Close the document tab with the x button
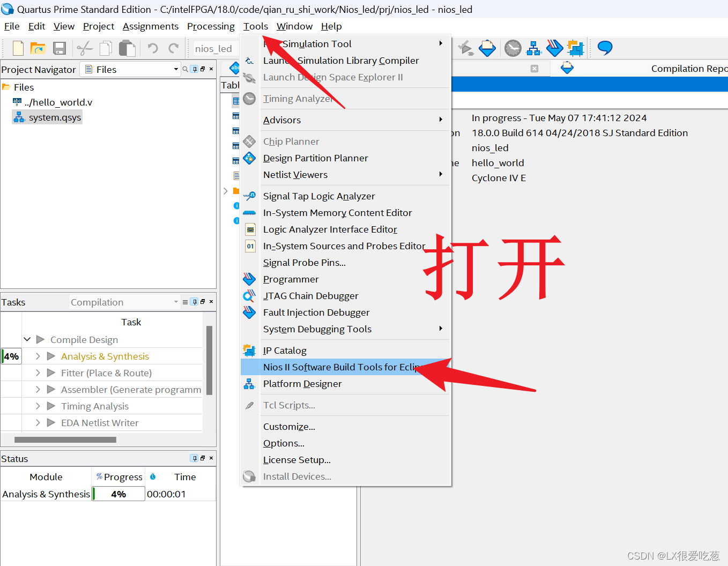The image size is (728, 566). coord(534,69)
